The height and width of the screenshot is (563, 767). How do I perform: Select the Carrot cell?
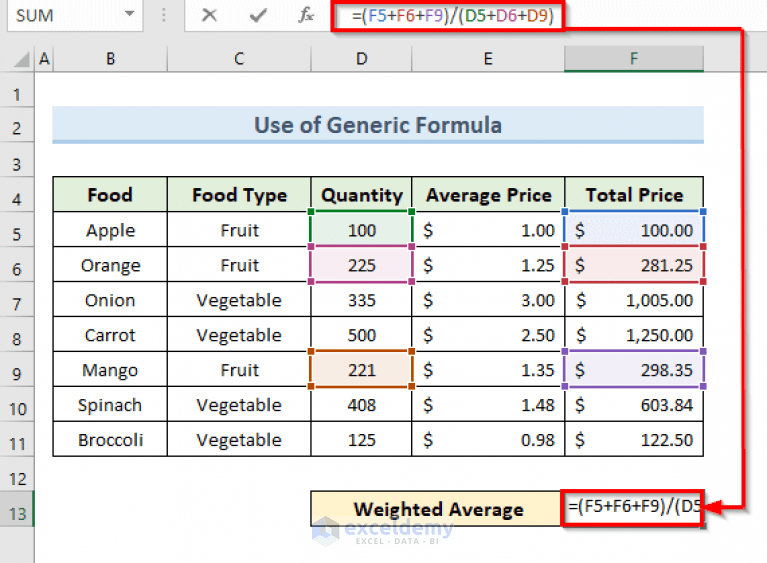(110, 335)
